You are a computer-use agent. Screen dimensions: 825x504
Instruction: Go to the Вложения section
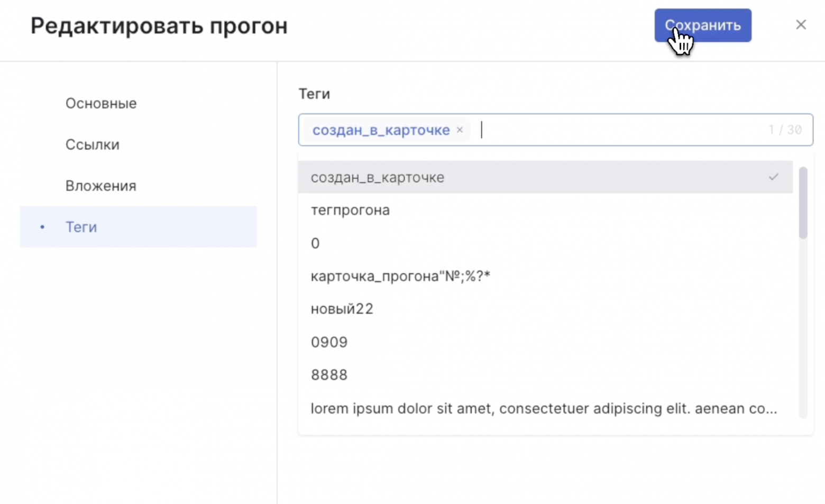[100, 186]
